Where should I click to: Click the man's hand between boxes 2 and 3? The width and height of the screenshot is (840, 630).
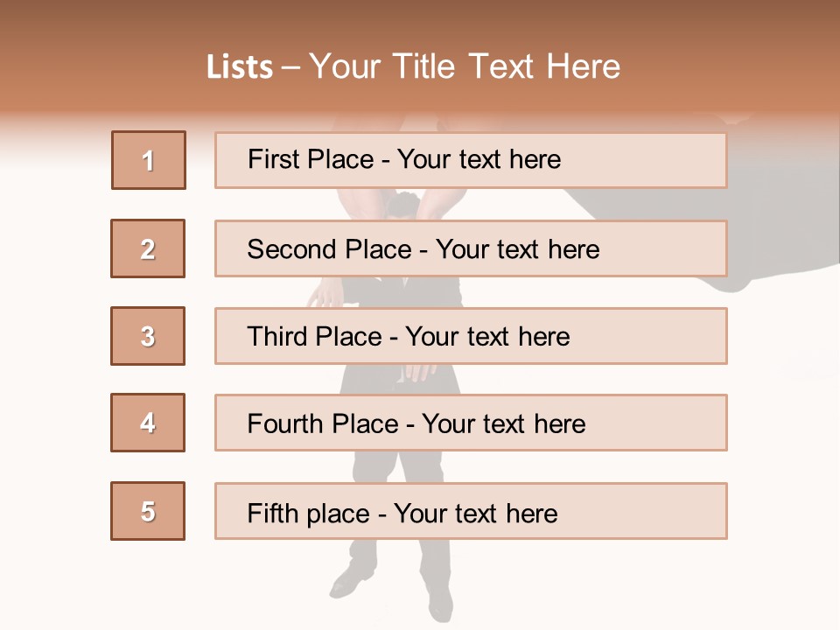(325, 293)
